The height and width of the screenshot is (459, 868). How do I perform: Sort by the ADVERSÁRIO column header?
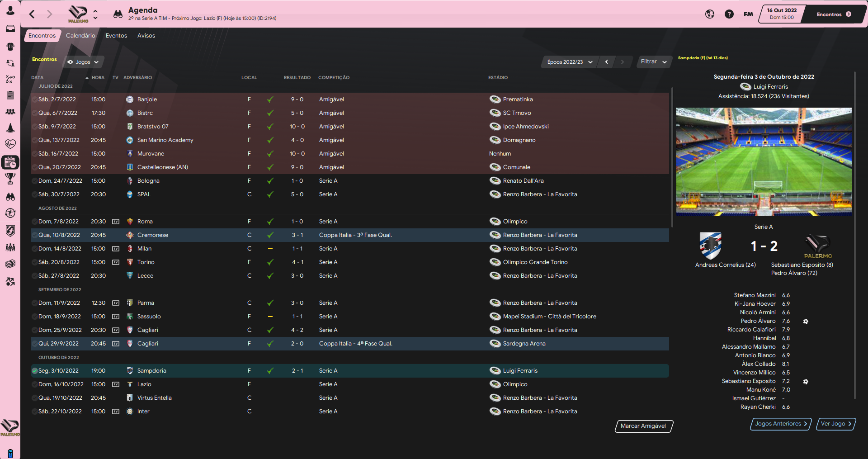(137, 78)
